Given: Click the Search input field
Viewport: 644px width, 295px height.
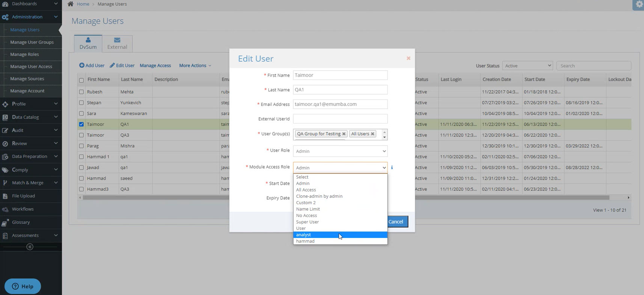Looking at the screenshot, I should click(594, 66).
